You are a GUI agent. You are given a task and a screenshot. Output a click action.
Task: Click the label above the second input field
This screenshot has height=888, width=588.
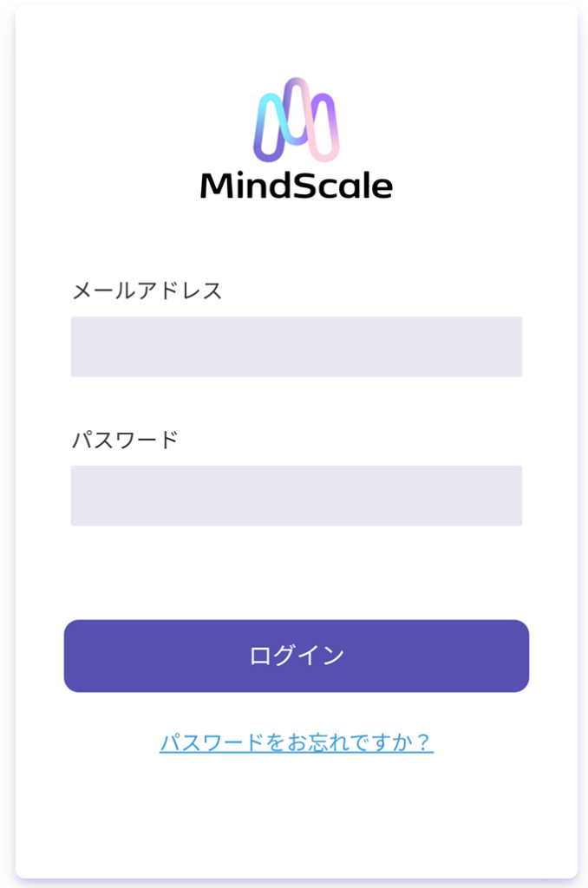coord(124,440)
